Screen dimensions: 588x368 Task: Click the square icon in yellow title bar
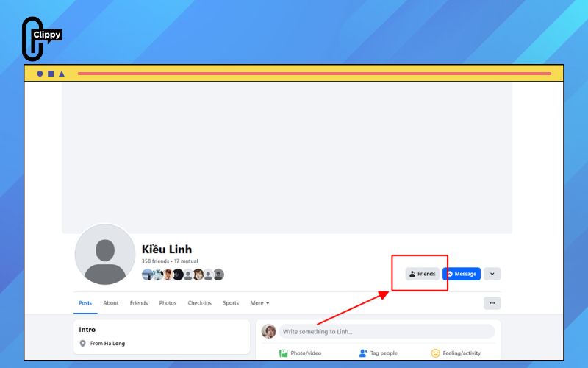(x=51, y=74)
